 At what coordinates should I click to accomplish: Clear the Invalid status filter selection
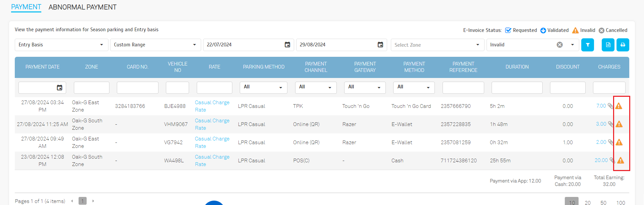559,45
